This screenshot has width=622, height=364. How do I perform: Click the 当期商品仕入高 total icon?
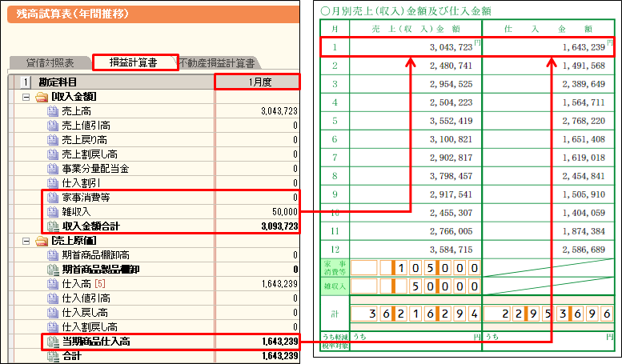pos(53,342)
